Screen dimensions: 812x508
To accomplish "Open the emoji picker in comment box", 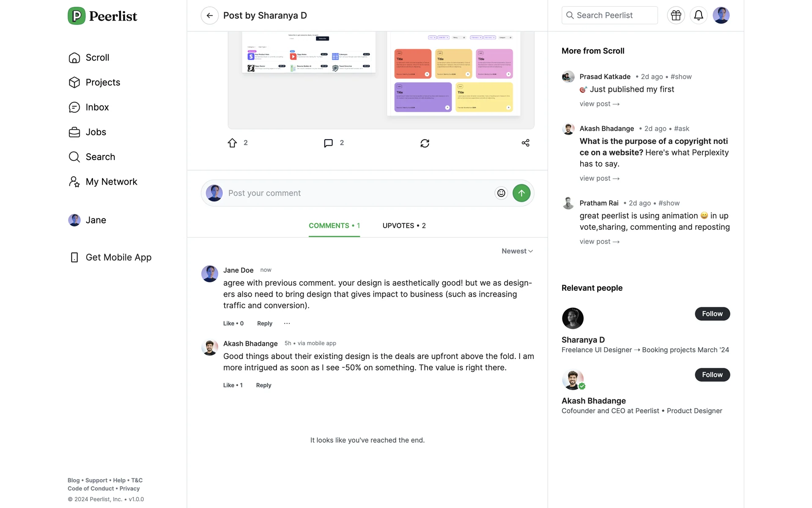I will (x=501, y=193).
